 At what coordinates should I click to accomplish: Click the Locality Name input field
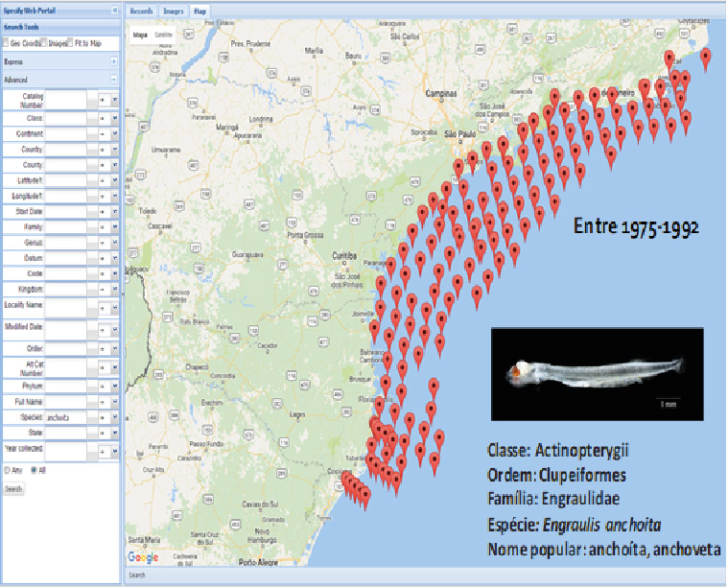(66, 308)
